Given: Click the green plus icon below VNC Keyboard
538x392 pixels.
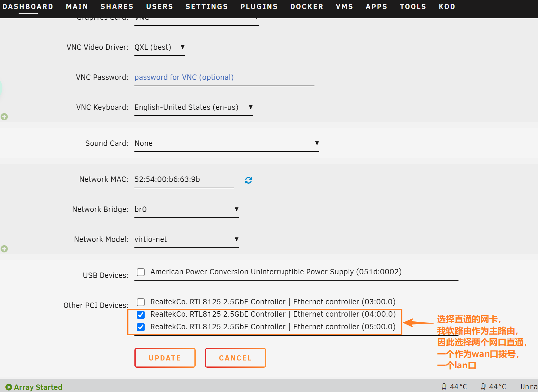Looking at the screenshot, I should (x=4, y=117).
